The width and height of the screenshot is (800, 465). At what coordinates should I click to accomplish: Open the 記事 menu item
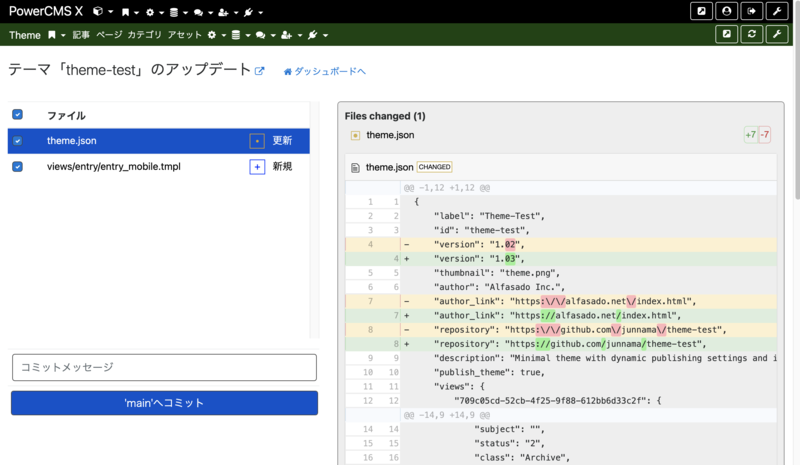click(81, 35)
